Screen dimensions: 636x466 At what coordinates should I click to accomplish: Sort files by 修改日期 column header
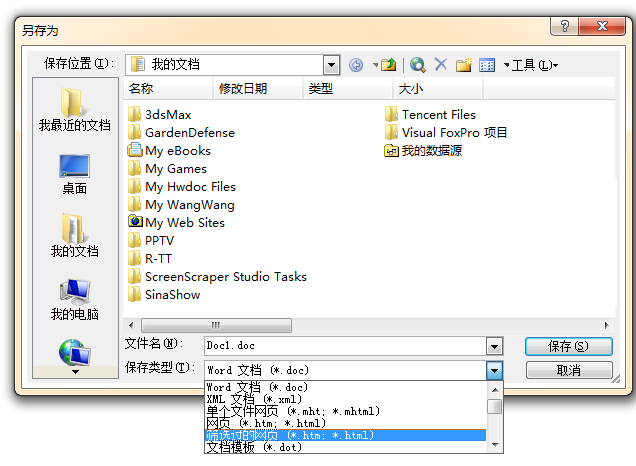(x=242, y=89)
